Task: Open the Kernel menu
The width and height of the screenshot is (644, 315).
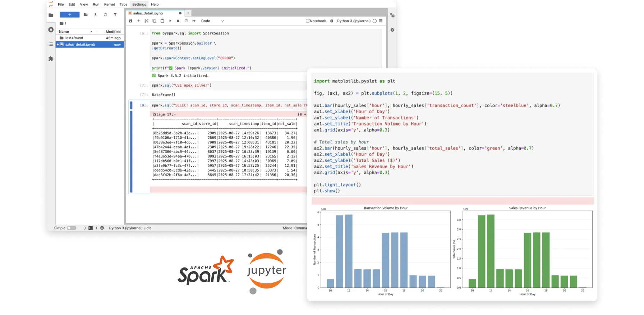Action: [109, 4]
